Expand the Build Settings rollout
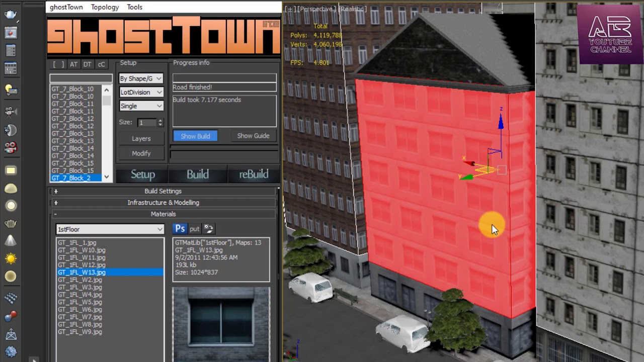The width and height of the screenshot is (644, 362). pyautogui.click(x=163, y=191)
